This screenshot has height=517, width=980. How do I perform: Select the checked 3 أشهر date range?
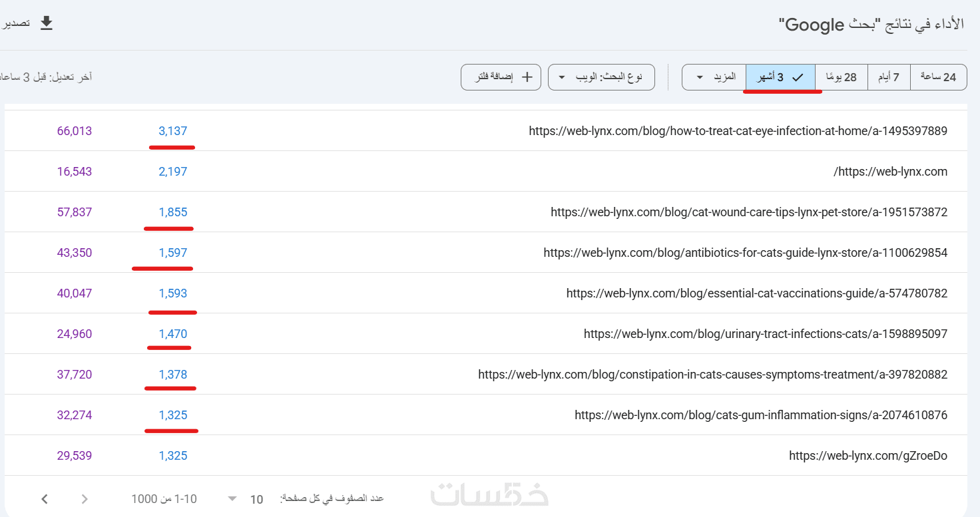780,77
